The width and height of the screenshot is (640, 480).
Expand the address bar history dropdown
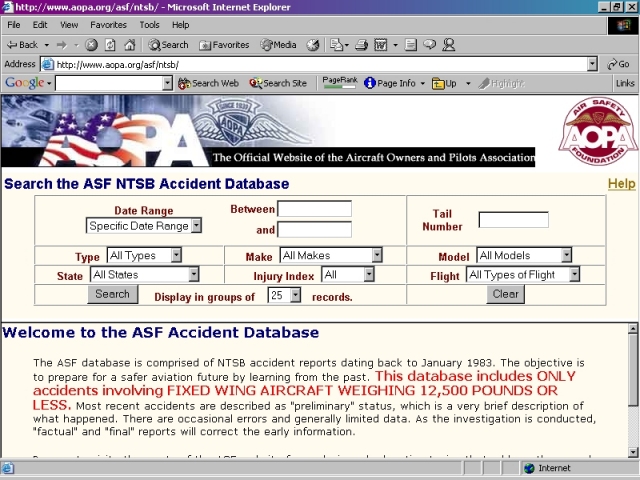pyautogui.click(x=592, y=64)
